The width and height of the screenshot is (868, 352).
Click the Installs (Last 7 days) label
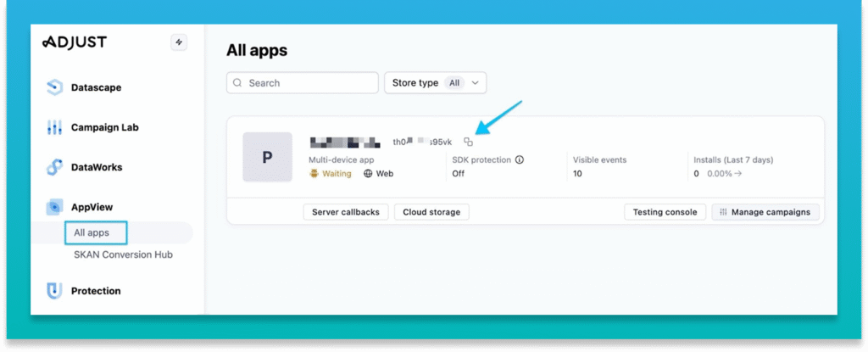pos(733,159)
